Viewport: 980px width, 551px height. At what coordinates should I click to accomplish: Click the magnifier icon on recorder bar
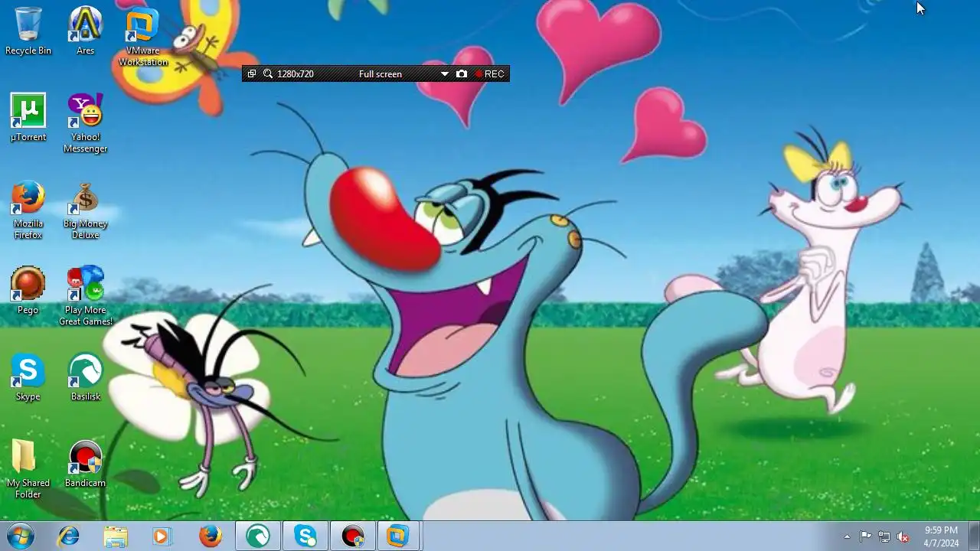coord(268,74)
